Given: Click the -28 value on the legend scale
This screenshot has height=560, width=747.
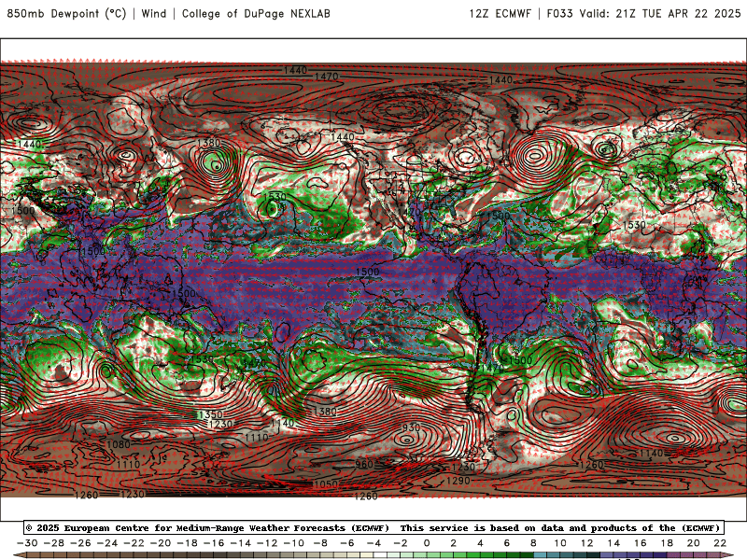Looking at the screenshot, I should 54,543.
